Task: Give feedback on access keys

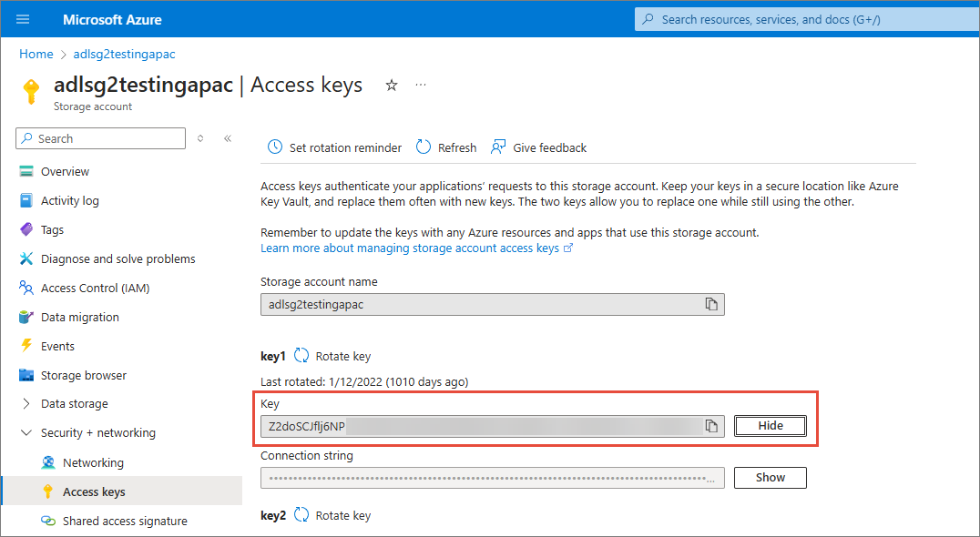Action: (x=538, y=147)
